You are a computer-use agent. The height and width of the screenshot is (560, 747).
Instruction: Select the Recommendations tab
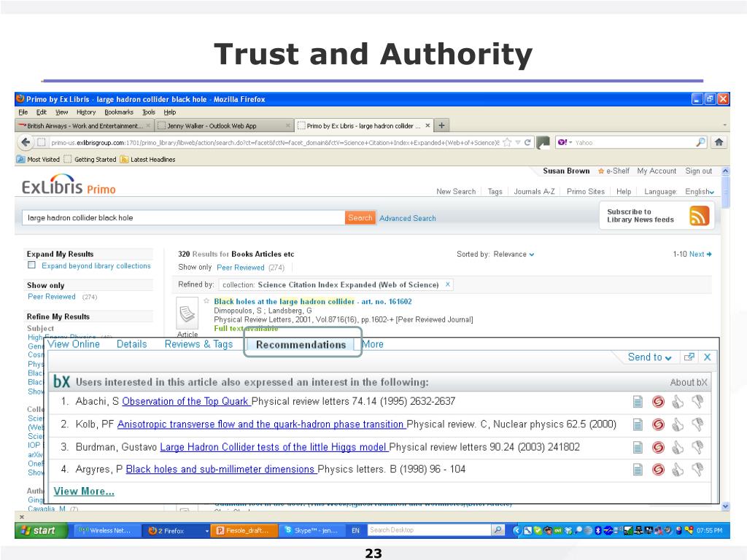point(301,345)
